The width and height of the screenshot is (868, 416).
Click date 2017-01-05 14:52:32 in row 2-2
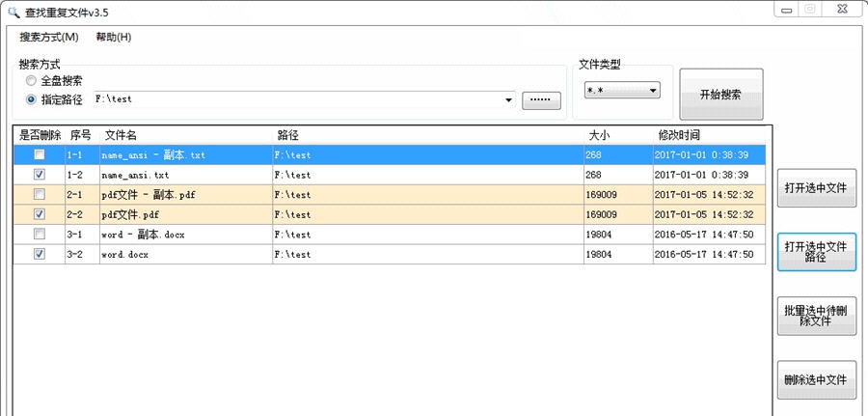coord(704,215)
